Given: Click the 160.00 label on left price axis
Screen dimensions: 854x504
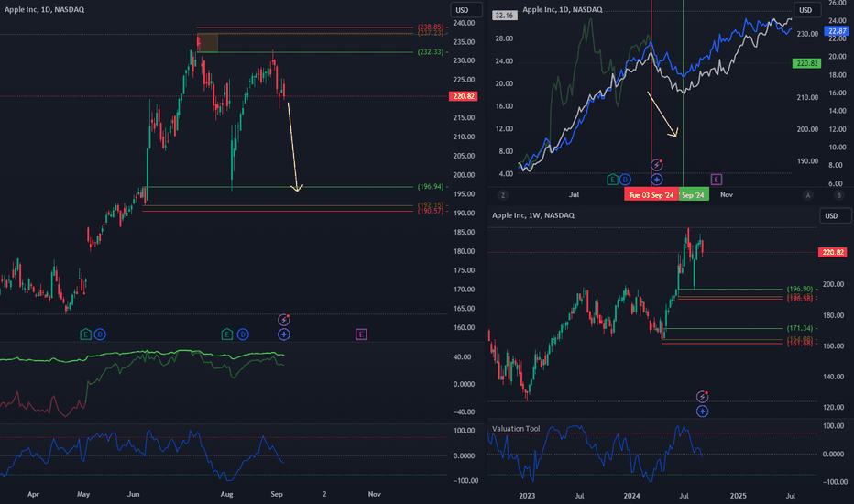Looking at the screenshot, I should [464, 327].
